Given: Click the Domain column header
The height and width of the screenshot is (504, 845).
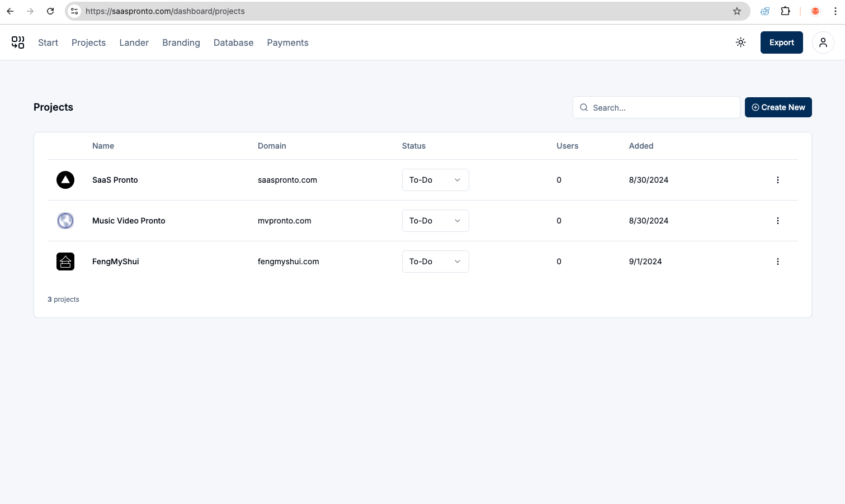Looking at the screenshot, I should 272,146.
